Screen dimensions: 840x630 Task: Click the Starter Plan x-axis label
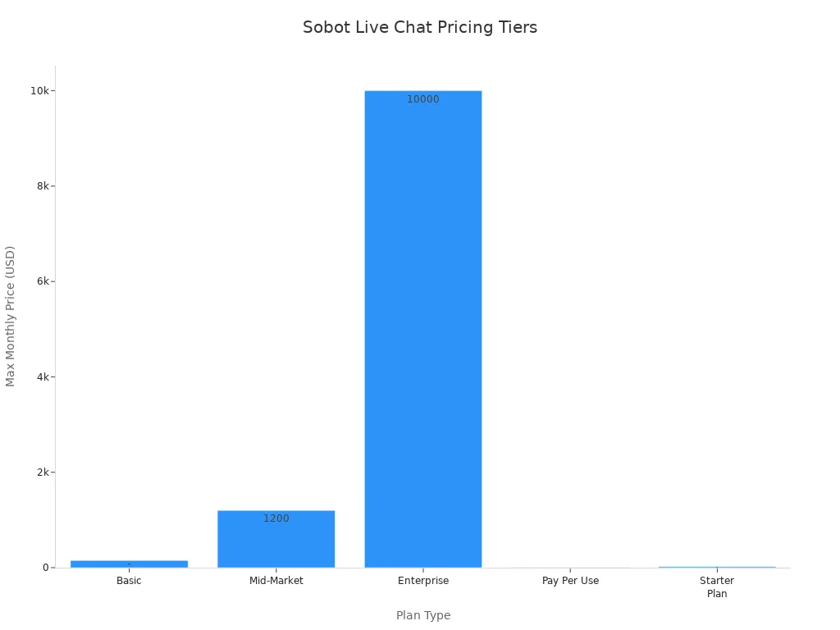(717, 587)
